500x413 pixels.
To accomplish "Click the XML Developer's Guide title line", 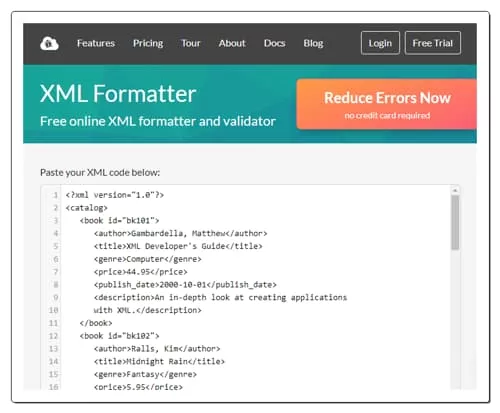I will 178,246.
